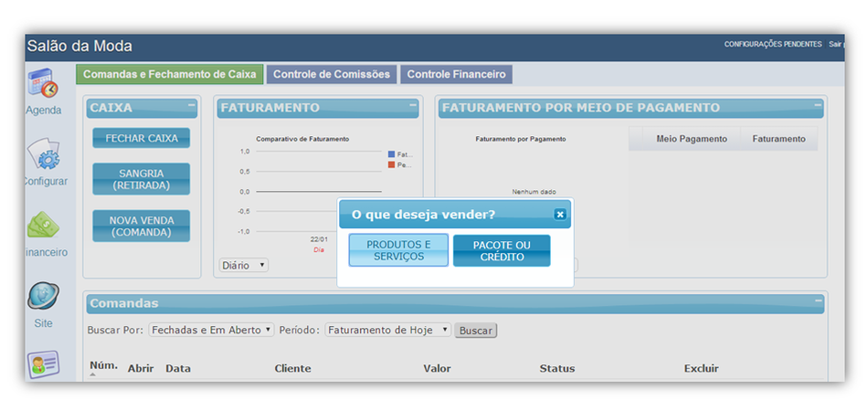
Task: Click the red legend swatch in chart
Action: (391, 165)
